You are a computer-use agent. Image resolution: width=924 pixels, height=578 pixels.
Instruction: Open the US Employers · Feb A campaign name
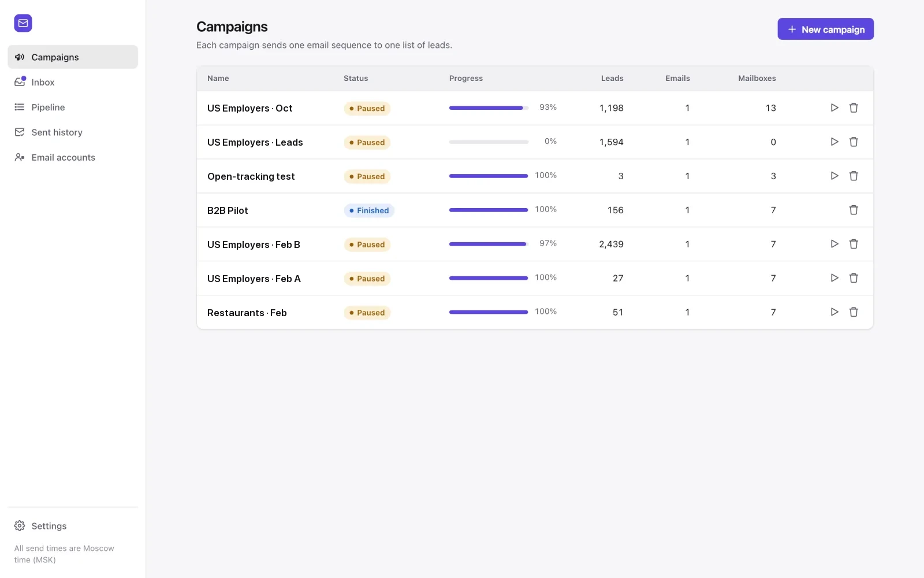(254, 279)
